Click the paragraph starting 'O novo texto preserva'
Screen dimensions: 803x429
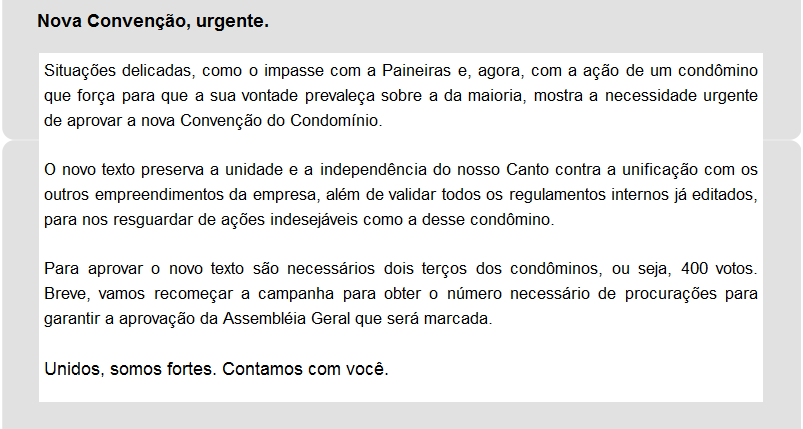[x=400, y=195]
